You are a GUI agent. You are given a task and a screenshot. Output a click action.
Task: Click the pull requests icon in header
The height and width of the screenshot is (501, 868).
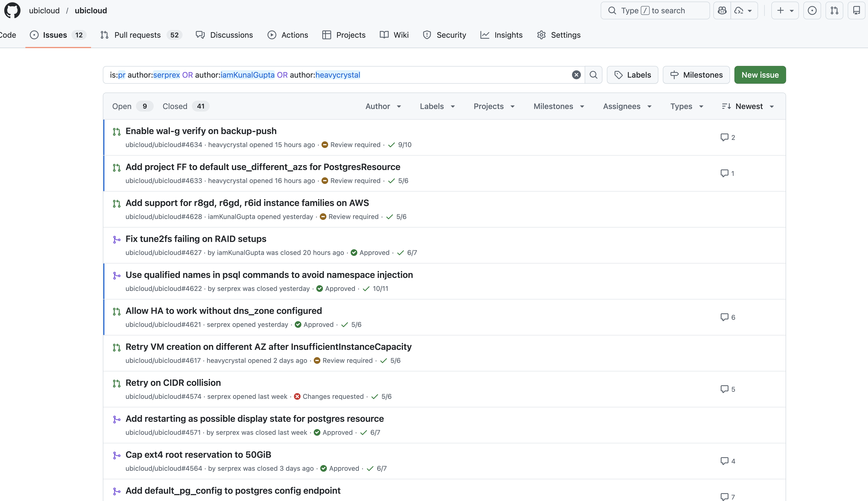click(834, 10)
